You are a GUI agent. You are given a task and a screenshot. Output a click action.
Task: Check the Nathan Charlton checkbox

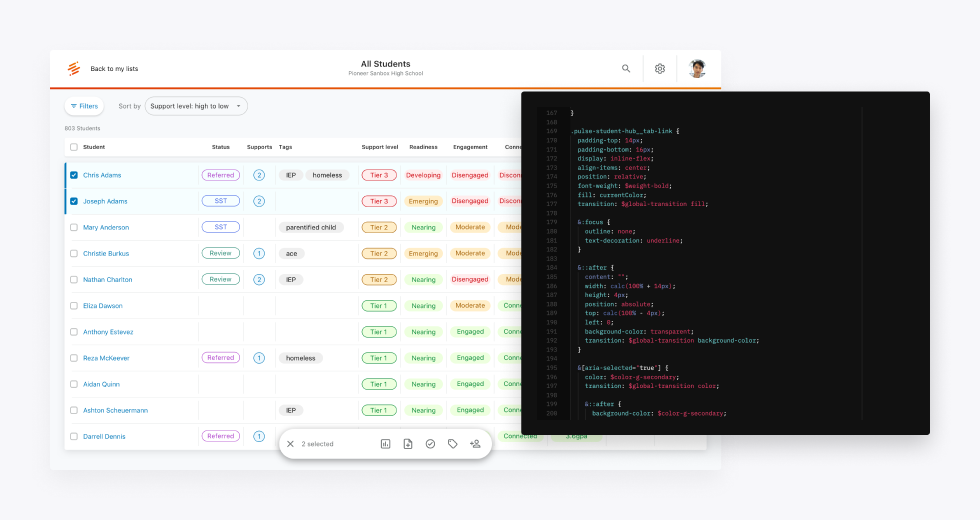(74, 280)
